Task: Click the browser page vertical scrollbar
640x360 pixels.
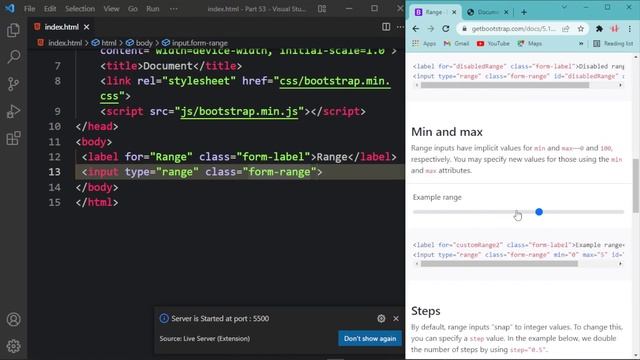Action: (x=636, y=186)
